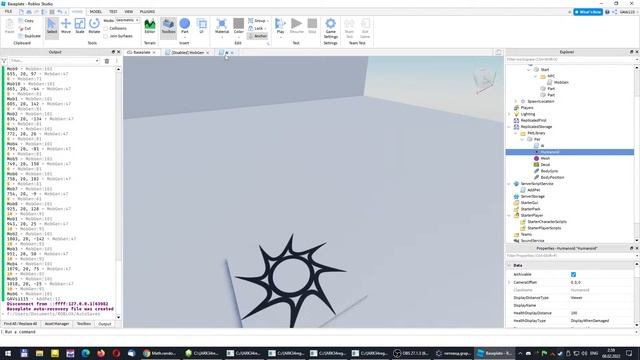The image size is (640, 360).
Task: Click the Group button in Edit
Action: (257, 20)
